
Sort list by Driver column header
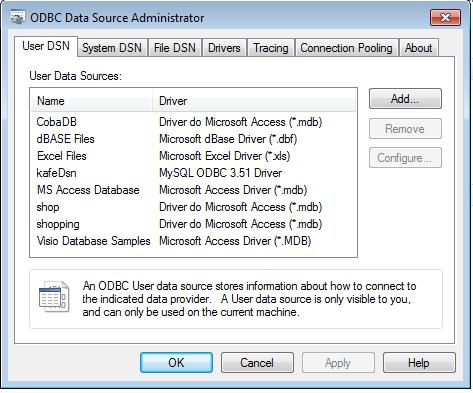(254, 101)
